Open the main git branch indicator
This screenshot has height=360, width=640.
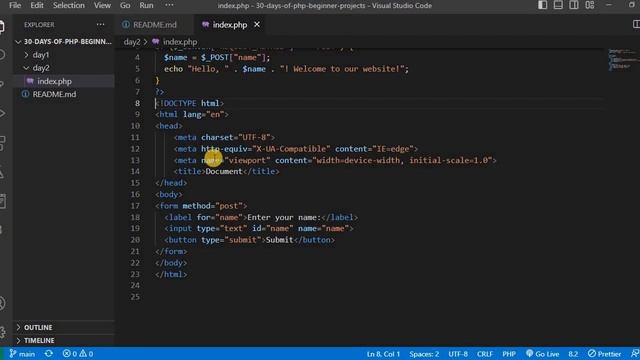point(22,354)
